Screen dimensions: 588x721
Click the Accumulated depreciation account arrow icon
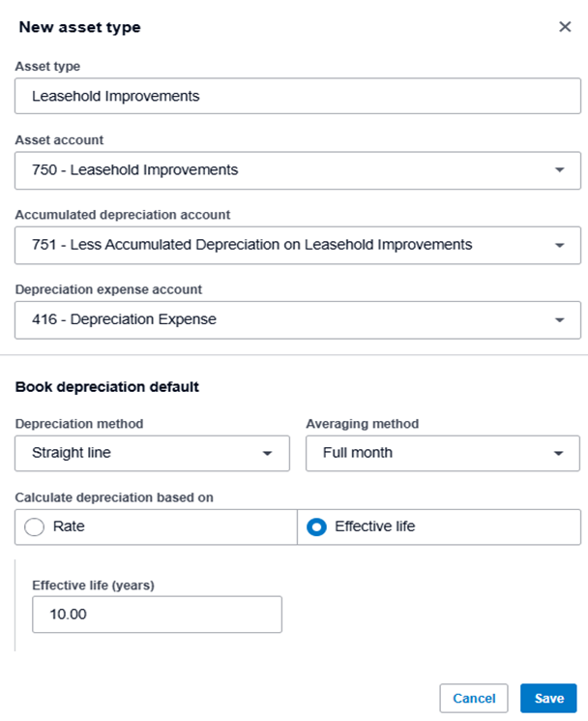[x=560, y=246]
